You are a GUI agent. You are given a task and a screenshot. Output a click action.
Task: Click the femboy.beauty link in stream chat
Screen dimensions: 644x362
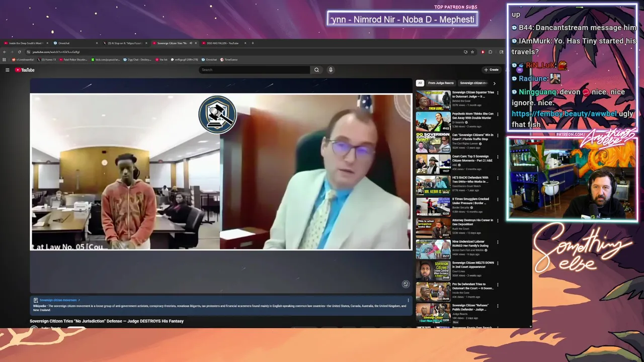click(x=564, y=114)
